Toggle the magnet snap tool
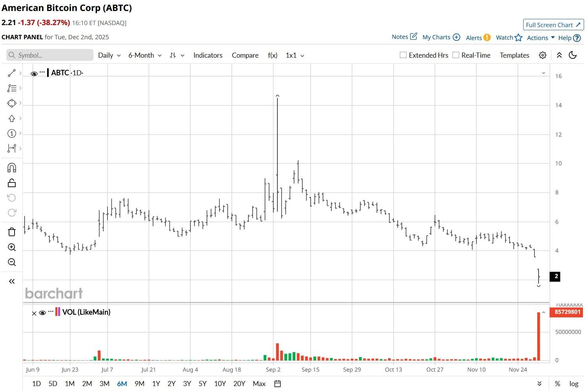 pyautogui.click(x=12, y=168)
